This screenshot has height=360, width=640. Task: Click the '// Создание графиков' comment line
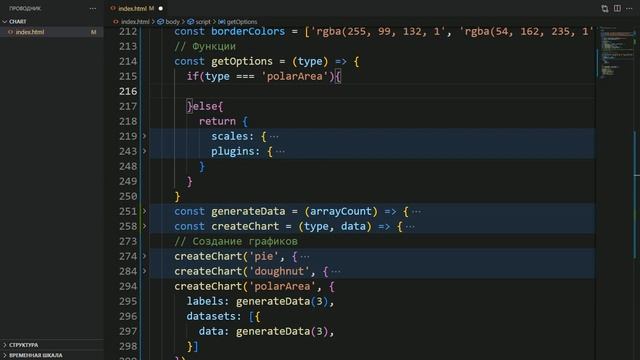tap(236, 241)
